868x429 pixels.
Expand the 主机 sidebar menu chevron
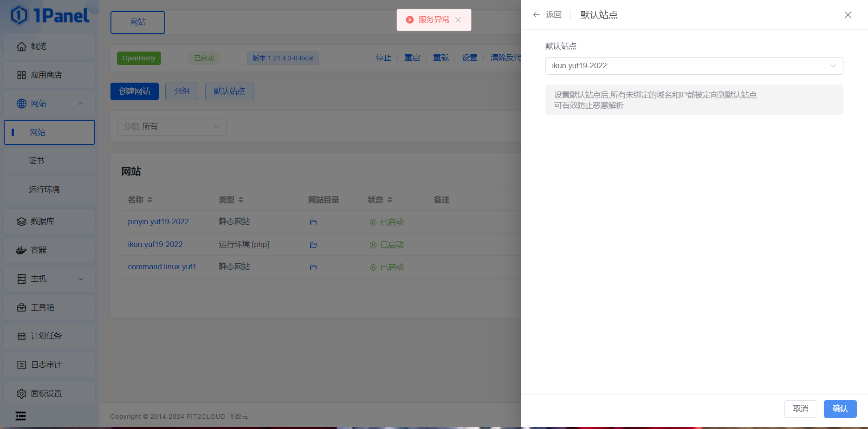click(x=81, y=279)
